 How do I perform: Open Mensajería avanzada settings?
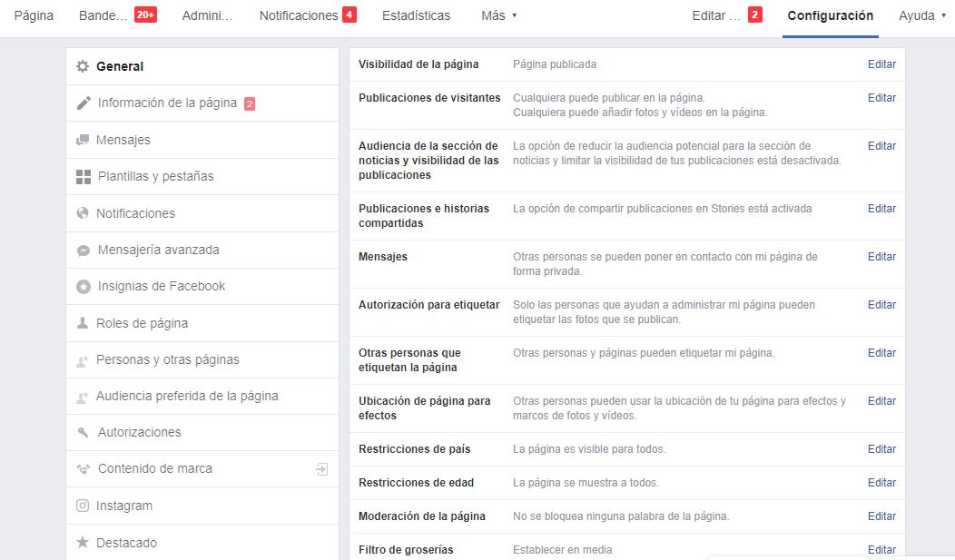tap(202, 250)
